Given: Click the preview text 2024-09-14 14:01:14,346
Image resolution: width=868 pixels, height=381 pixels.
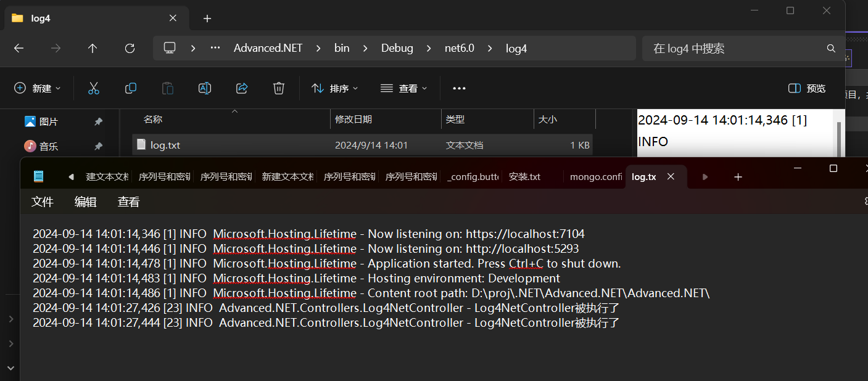Looking at the screenshot, I should pos(713,120).
